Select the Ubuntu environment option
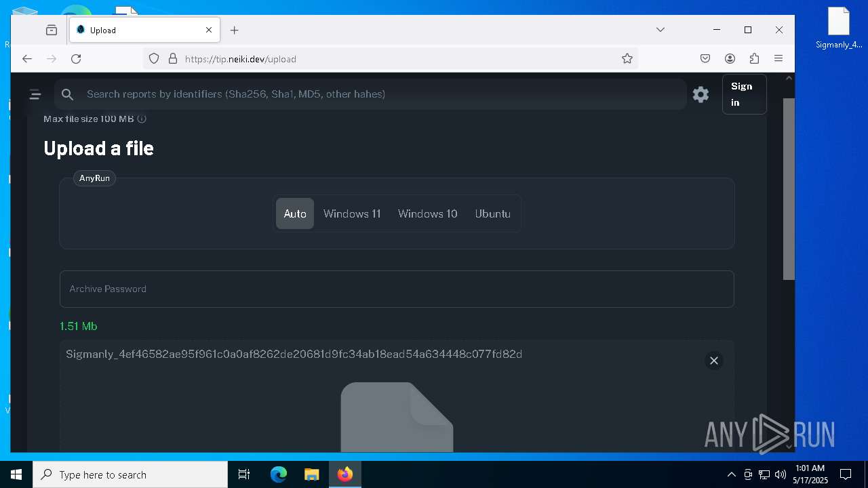868x488 pixels. point(493,213)
